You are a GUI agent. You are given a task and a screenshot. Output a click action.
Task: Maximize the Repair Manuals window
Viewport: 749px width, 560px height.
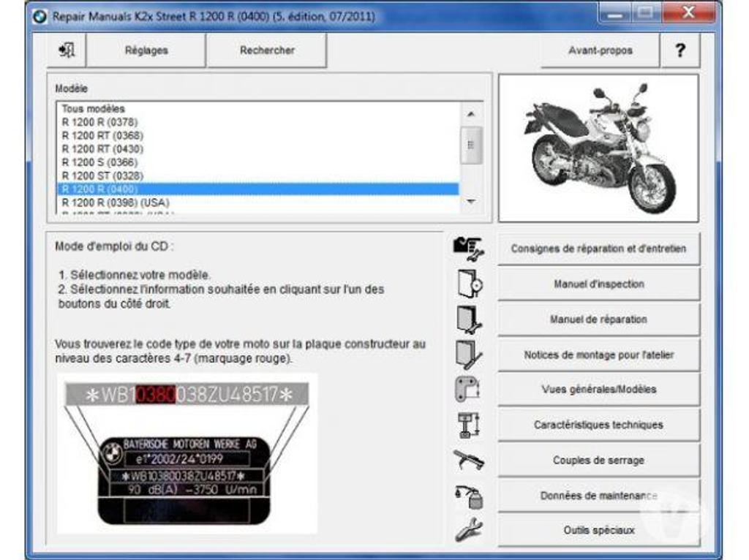tap(647, 13)
